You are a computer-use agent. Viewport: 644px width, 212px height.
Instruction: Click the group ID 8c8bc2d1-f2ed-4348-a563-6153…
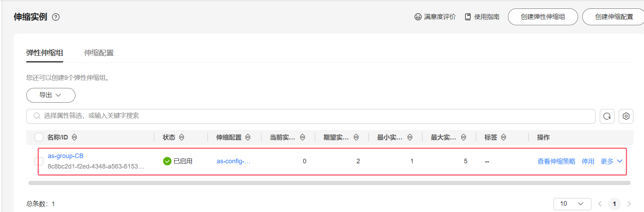[x=96, y=166]
